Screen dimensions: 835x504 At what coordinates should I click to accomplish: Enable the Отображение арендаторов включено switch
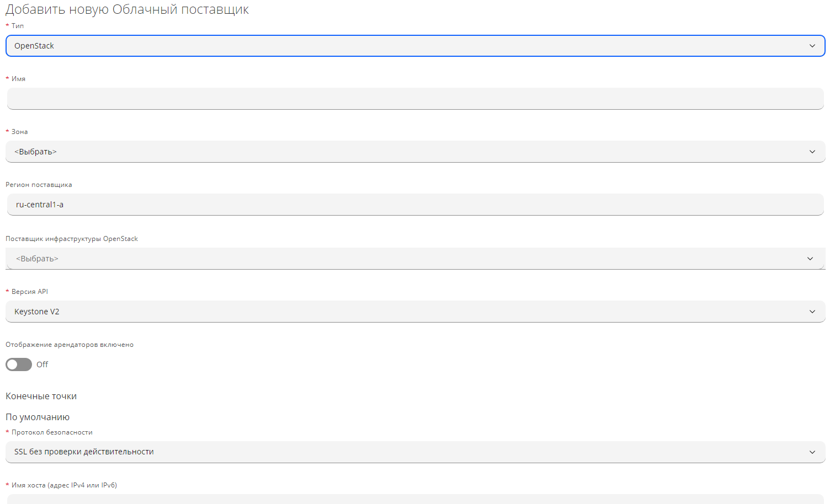click(19, 364)
